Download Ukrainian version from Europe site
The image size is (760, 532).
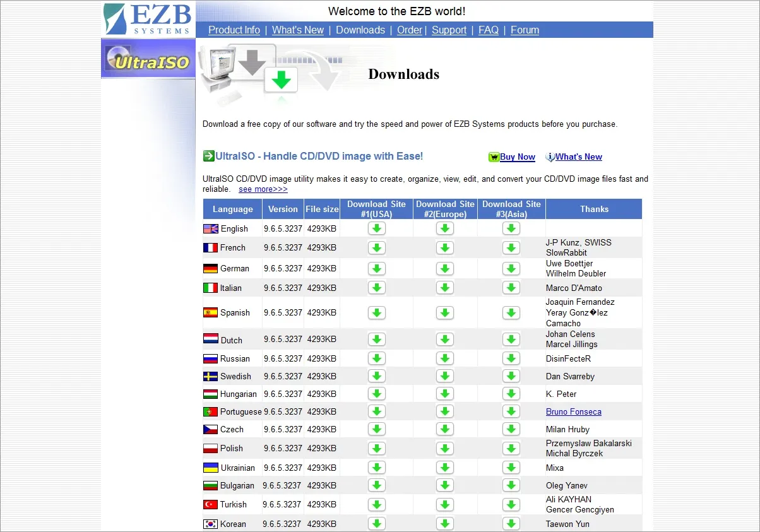445,468
